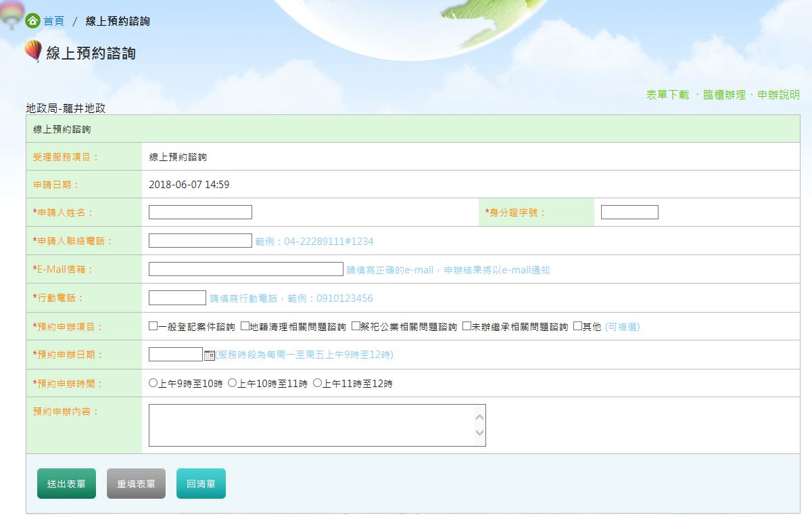Open the 臨櫃辦理 link
812x515 pixels.
724,95
